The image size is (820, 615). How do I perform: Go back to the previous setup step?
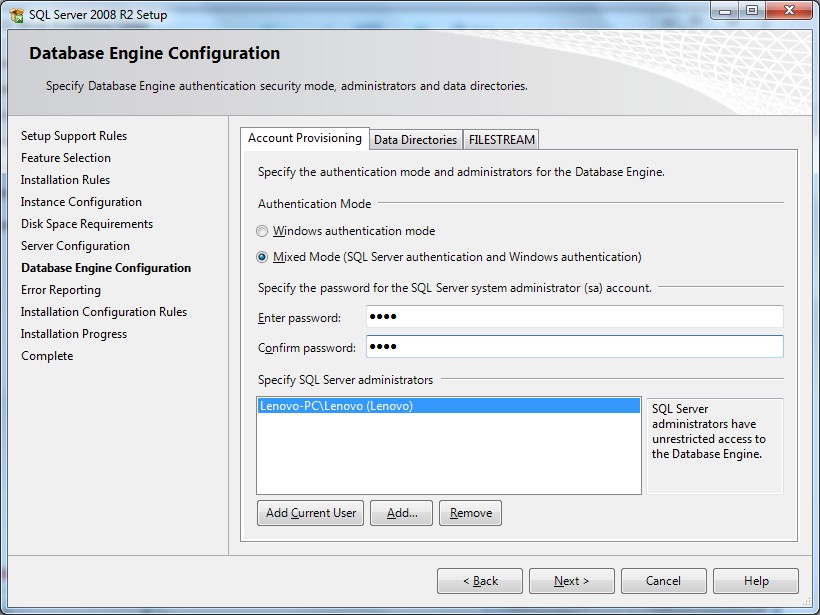[x=480, y=581]
